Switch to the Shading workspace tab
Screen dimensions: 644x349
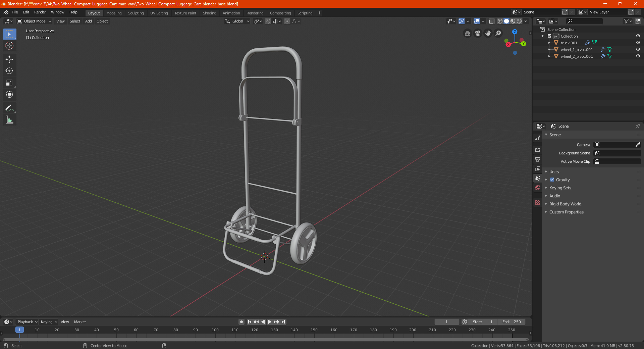(x=209, y=13)
